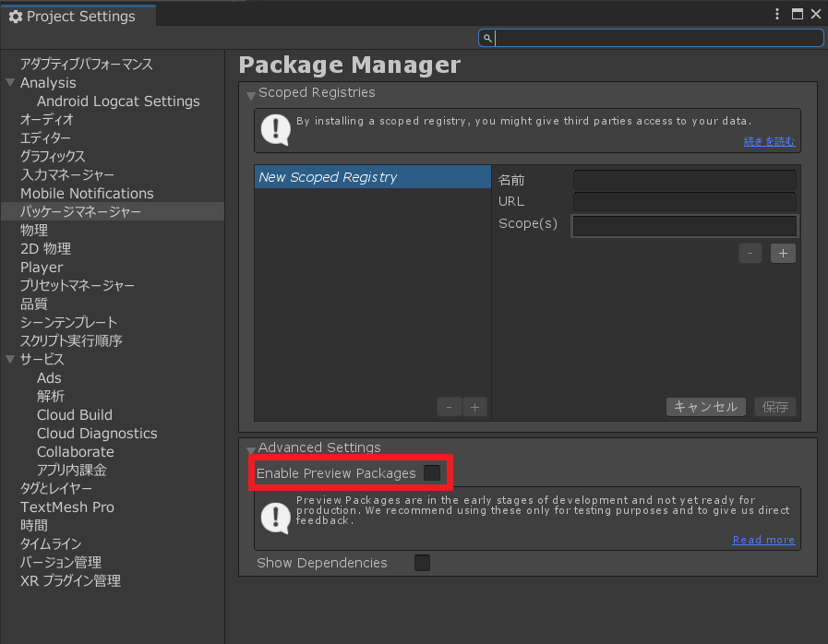
Task: Click the Project Settings gear icon
Action: (x=16, y=17)
